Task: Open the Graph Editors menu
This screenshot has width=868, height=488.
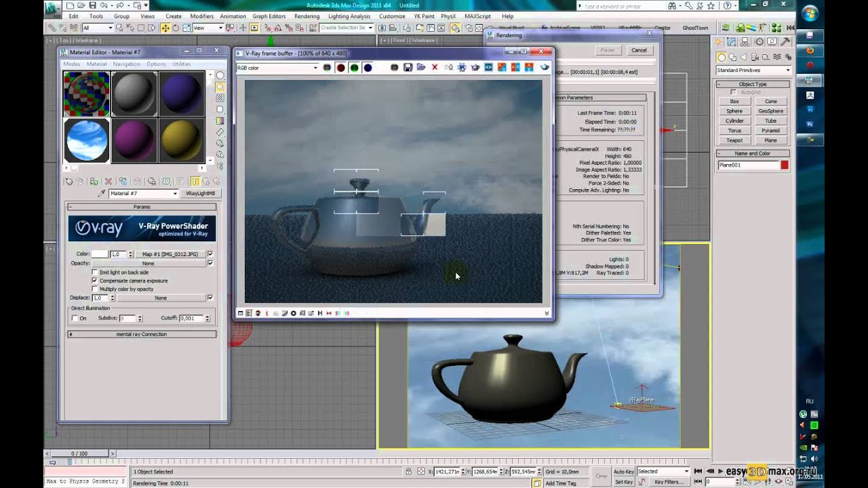Action: 269,16
